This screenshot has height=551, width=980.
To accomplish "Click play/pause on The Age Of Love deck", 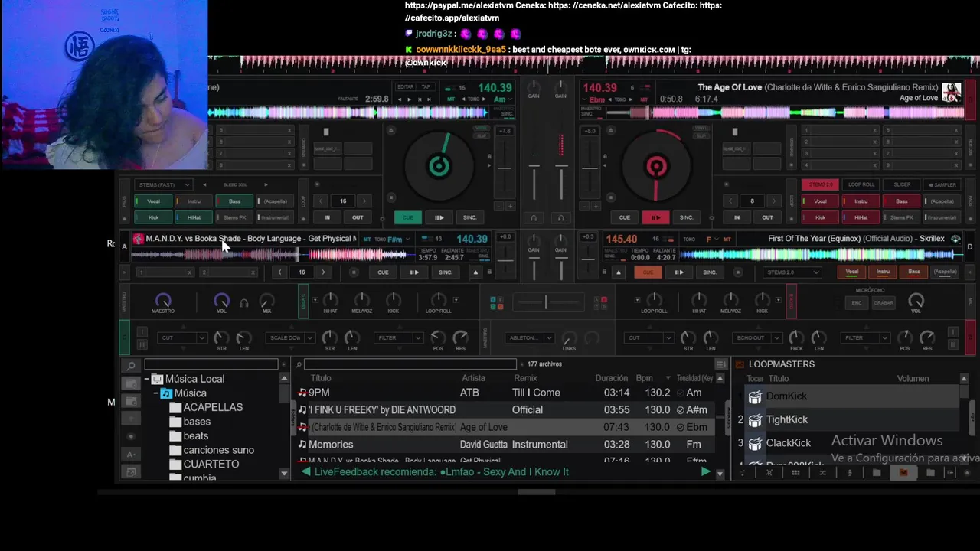I will (x=655, y=217).
